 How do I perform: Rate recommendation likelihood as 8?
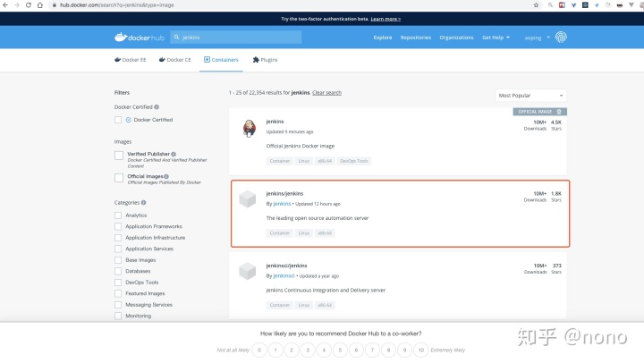click(x=388, y=350)
